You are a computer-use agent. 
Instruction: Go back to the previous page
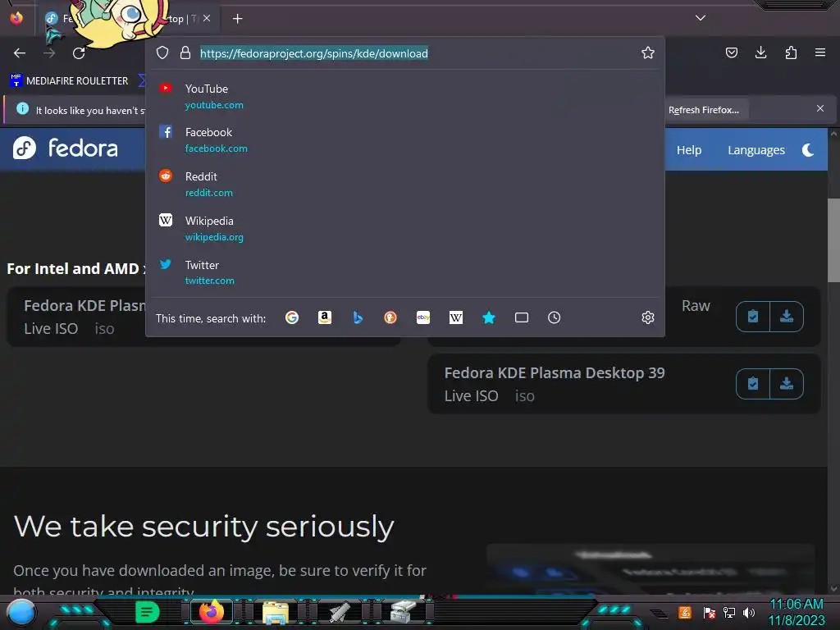[x=20, y=53]
